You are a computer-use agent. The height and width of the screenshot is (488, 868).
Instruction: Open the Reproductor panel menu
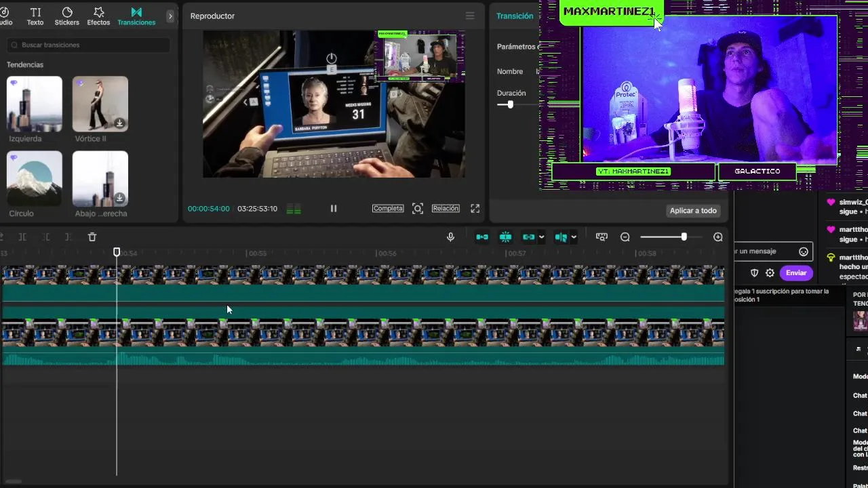coord(470,16)
